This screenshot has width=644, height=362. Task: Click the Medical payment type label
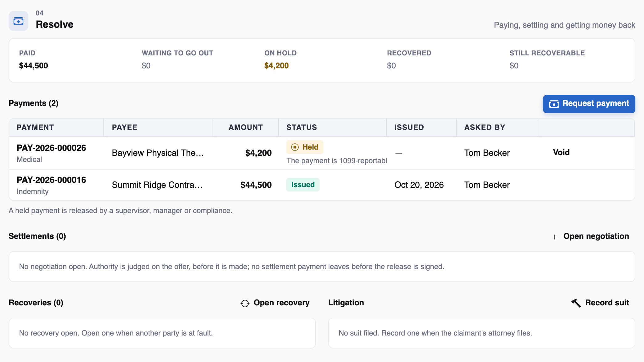29,159
